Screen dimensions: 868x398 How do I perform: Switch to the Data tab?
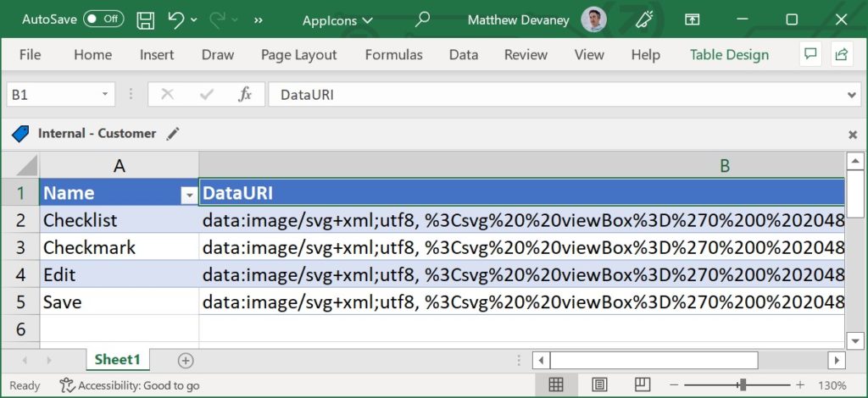coord(464,55)
